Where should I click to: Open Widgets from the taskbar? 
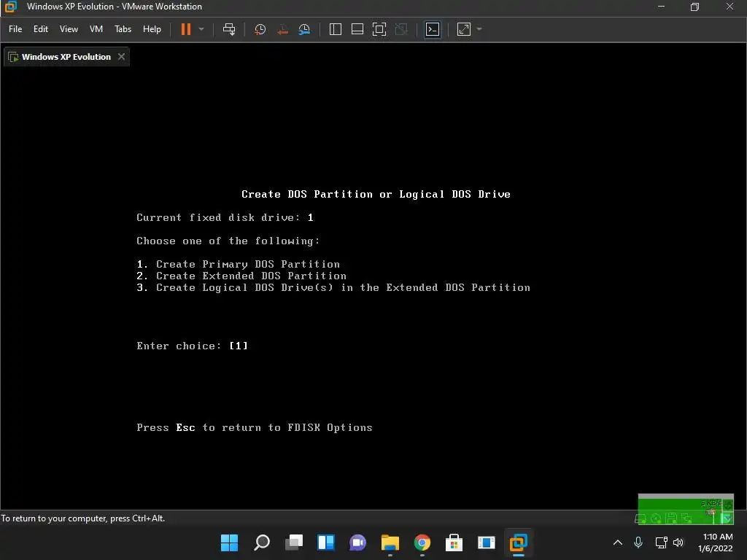[x=326, y=542]
